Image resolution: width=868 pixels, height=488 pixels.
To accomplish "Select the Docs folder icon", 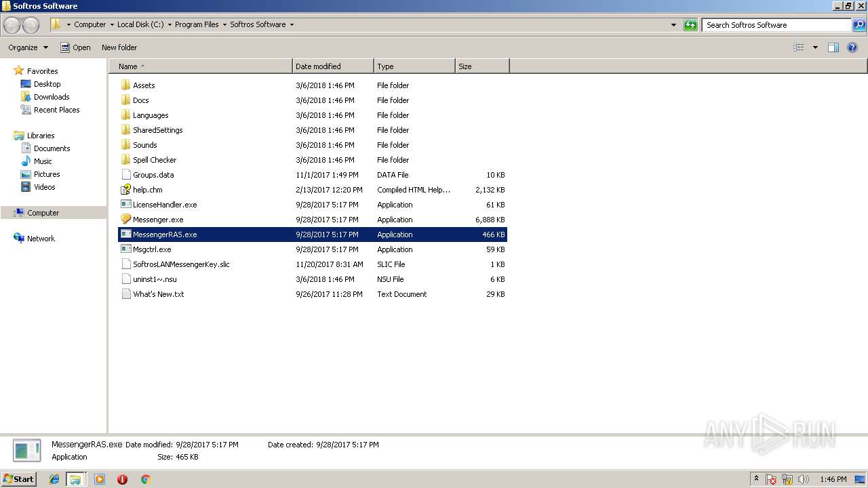I will [x=125, y=100].
